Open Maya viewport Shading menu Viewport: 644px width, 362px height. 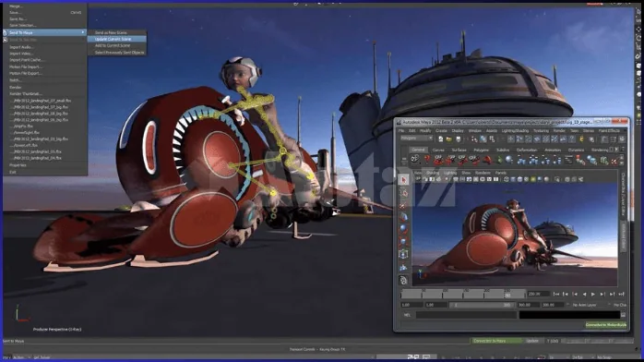(433, 173)
